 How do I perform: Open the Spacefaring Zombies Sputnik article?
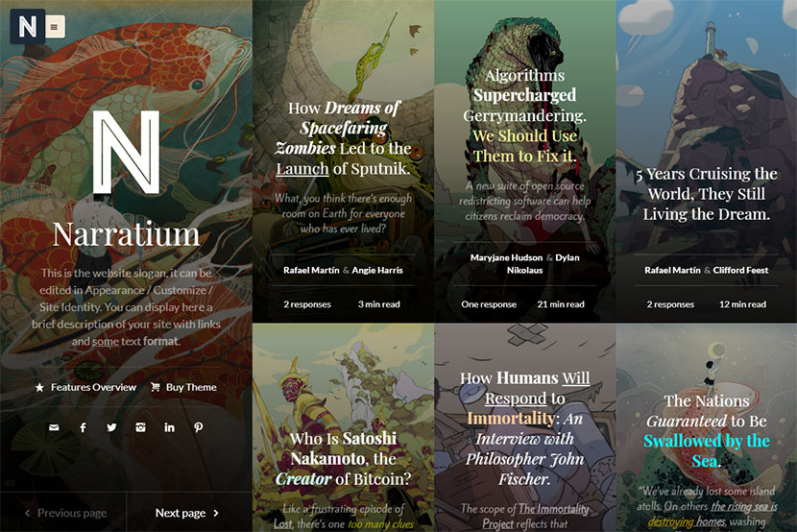click(x=343, y=138)
